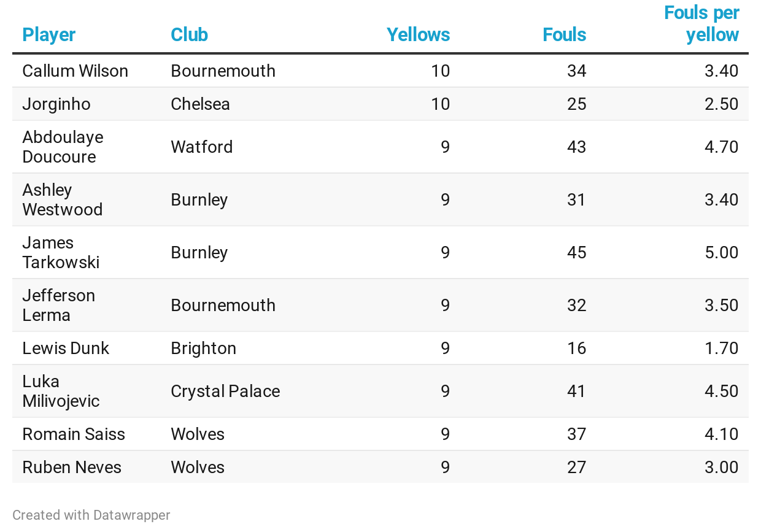Click the Jorginho player name
This screenshot has height=532, width=761.
[56, 104]
